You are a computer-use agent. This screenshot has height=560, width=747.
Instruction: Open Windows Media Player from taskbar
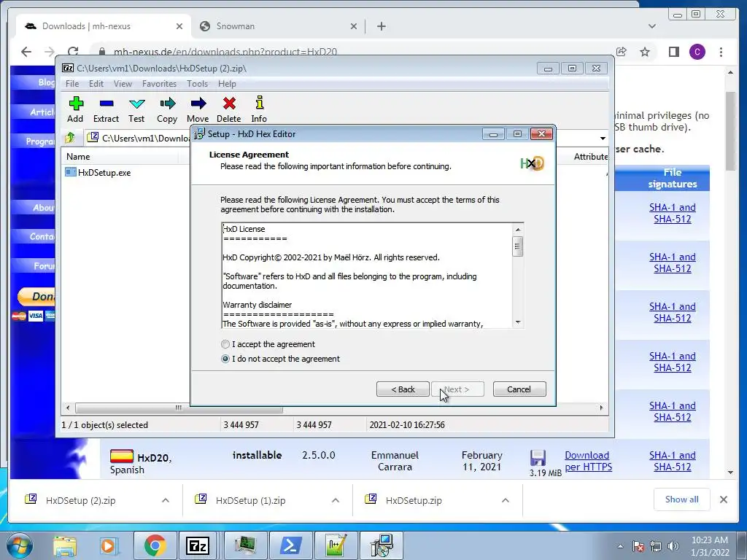pyautogui.click(x=109, y=545)
